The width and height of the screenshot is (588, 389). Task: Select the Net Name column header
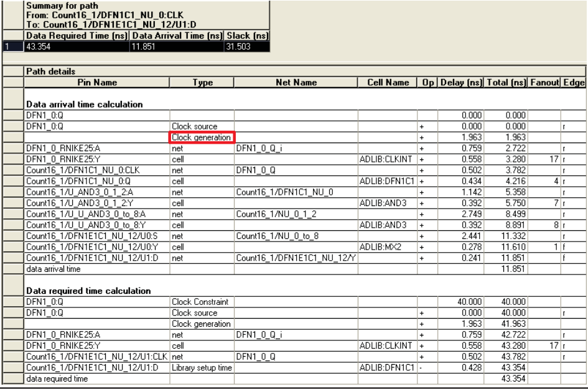coord(296,82)
